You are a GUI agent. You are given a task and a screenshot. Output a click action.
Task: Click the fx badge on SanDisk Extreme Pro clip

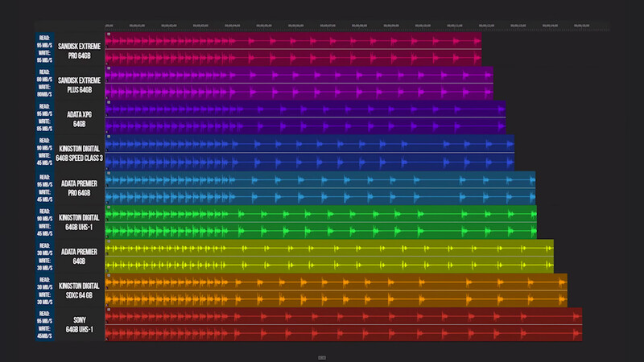click(109, 35)
